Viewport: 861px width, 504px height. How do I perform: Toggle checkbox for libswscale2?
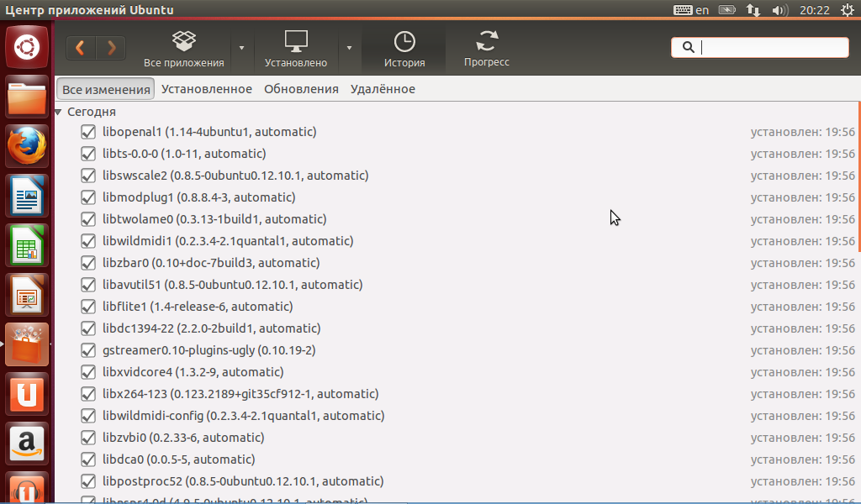(x=87, y=176)
